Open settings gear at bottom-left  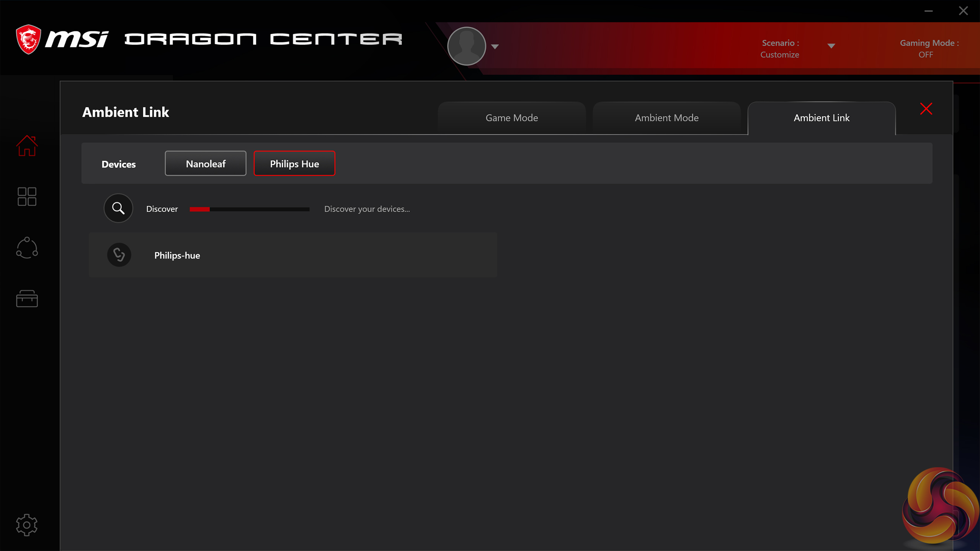pyautogui.click(x=27, y=525)
